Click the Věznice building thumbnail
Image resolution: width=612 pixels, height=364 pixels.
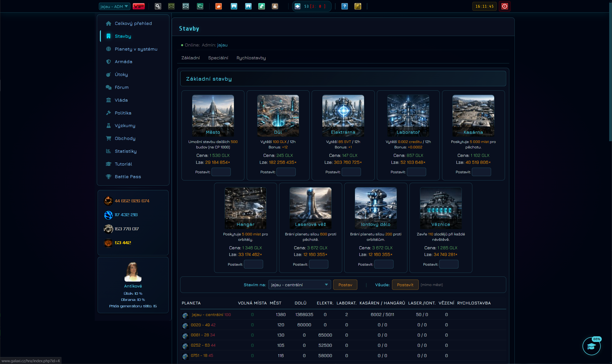pos(441,208)
